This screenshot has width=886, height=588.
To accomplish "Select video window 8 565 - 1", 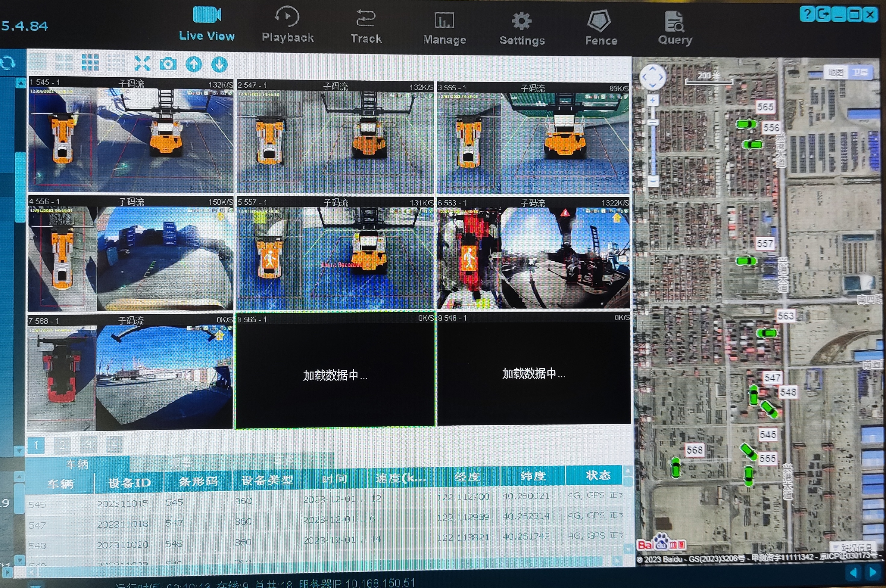I will tap(335, 371).
